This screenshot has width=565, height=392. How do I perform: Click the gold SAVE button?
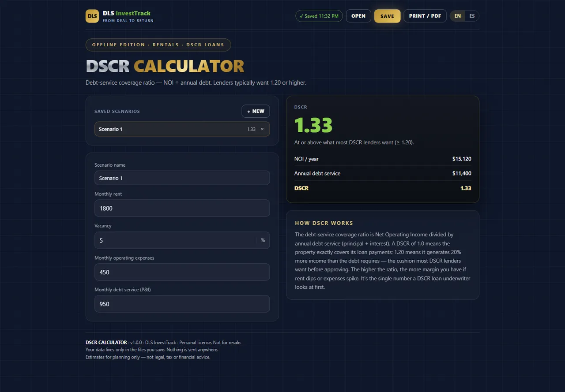click(x=387, y=16)
